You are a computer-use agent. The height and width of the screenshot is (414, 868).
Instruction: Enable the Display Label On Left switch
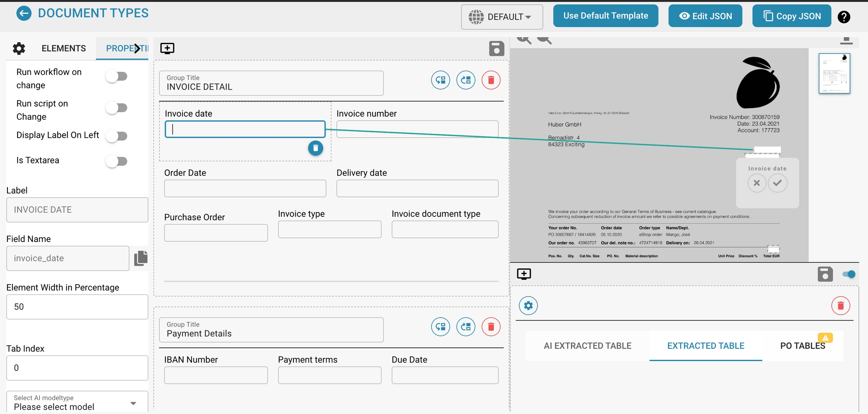[x=117, y=135]
